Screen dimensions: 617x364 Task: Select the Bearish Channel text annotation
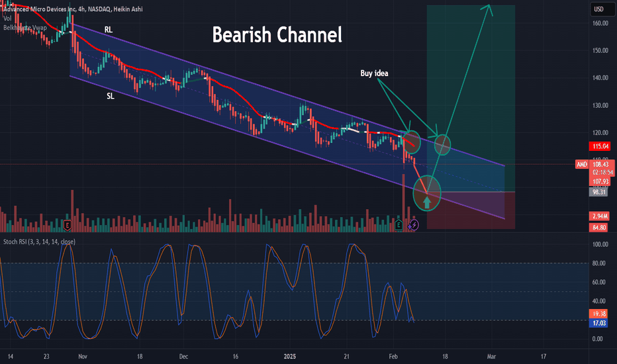(277, 34)
